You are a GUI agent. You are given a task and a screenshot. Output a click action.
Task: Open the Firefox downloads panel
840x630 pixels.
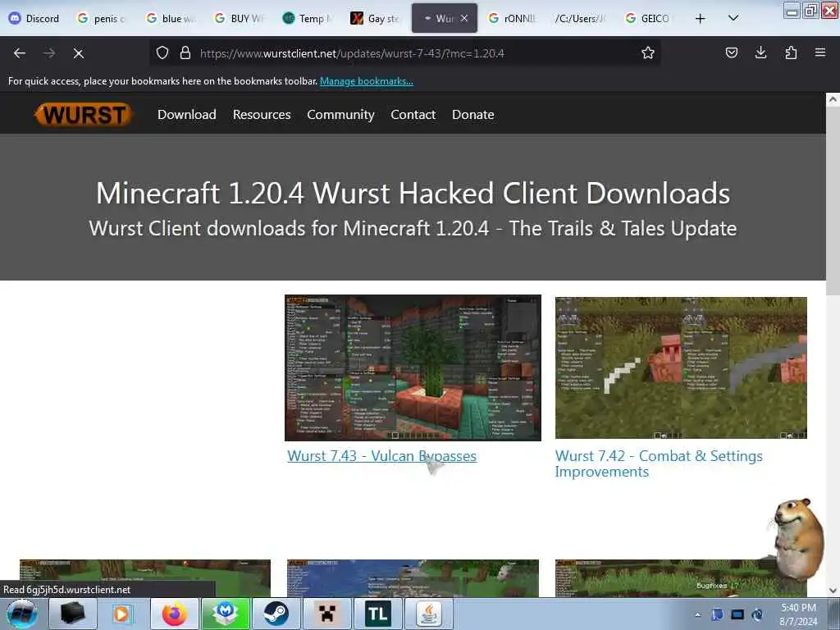tap(760, 52)
